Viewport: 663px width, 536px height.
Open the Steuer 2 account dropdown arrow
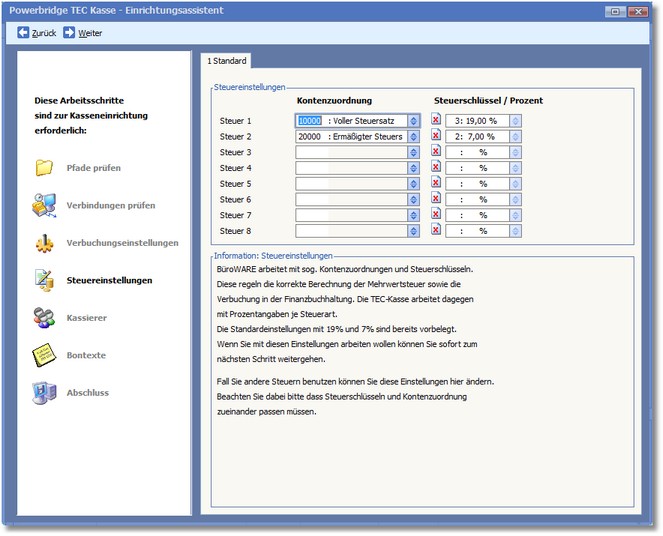click(414, 137)
